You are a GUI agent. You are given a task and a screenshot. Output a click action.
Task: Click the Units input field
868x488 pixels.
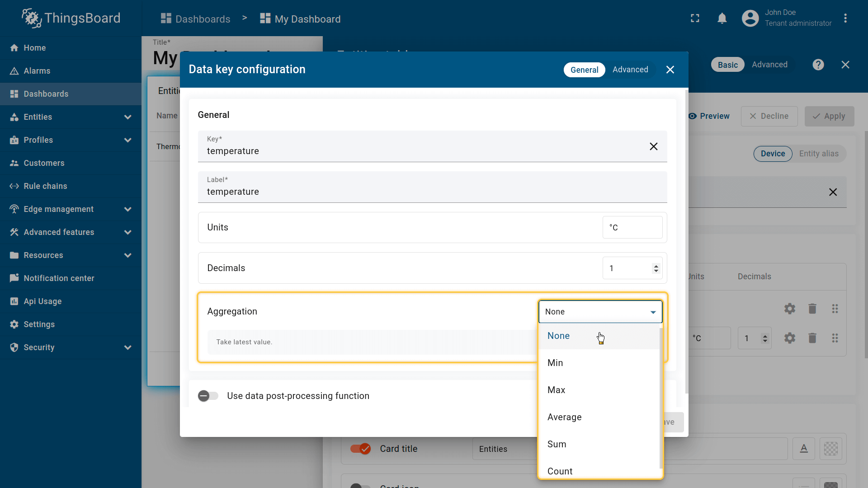click(x=632, y=227)
